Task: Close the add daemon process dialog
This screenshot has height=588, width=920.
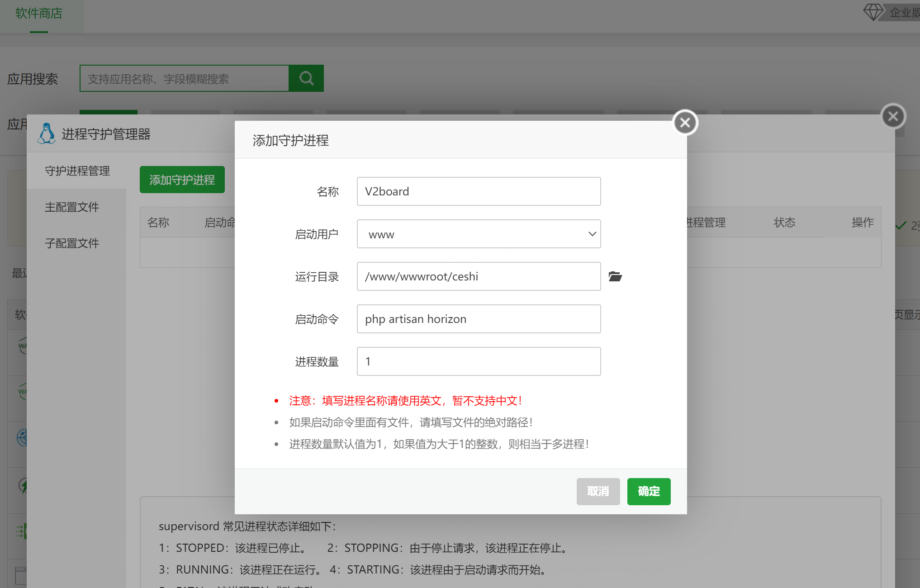Action: 685,123
